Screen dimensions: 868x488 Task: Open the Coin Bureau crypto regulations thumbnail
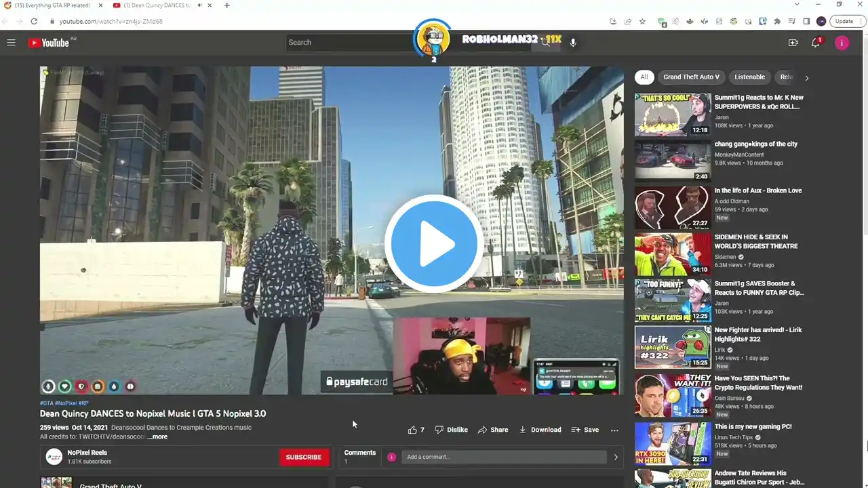tap(673, 395)
